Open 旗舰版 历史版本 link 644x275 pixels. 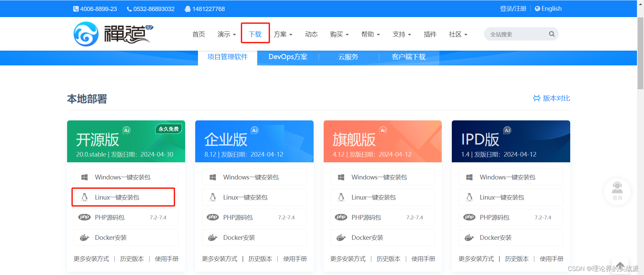(x=388, y=259)
